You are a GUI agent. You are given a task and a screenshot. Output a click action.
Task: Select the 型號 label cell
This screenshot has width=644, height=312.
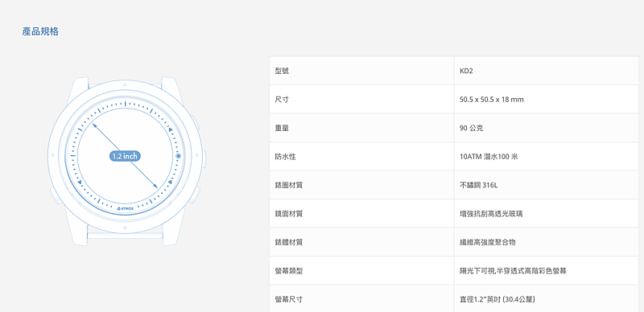tap(361, 71)
